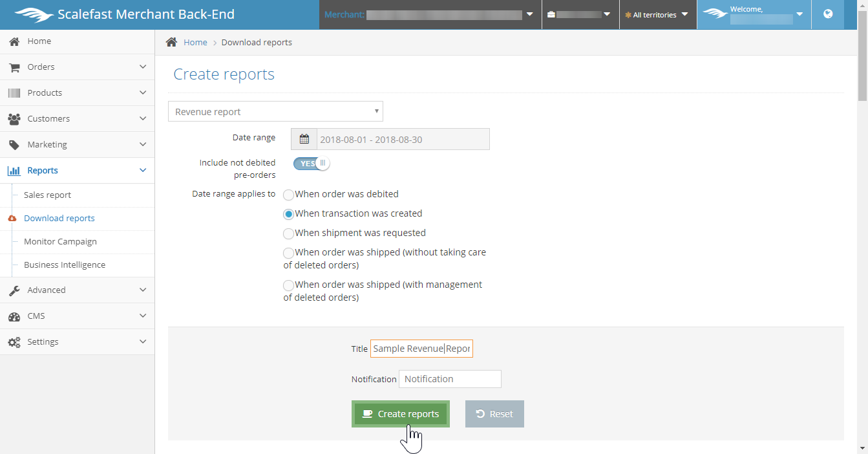Toggle the Include not debited pre-orders switch

point(312,164)
